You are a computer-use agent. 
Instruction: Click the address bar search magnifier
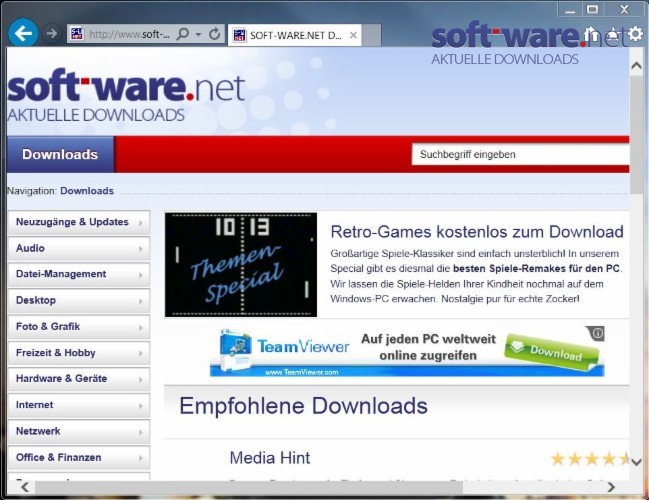pos(183,34)
